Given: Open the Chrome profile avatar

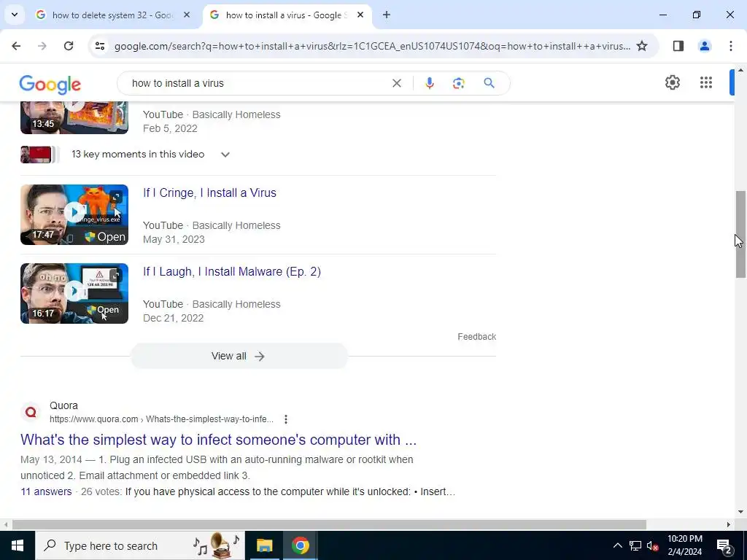Looking at the screenshot, I should pyautogui.click(x=704, y=46).
